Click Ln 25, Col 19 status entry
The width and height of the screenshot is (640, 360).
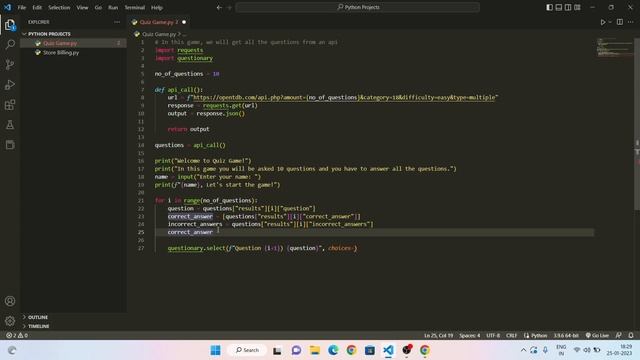pyautogui.click(x=438, y=336)
